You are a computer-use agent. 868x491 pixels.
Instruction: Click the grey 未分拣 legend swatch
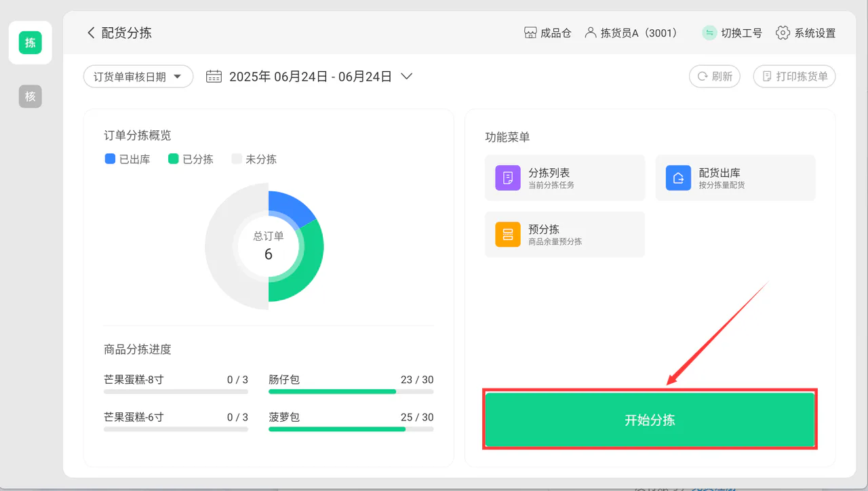tap(237, 159)
